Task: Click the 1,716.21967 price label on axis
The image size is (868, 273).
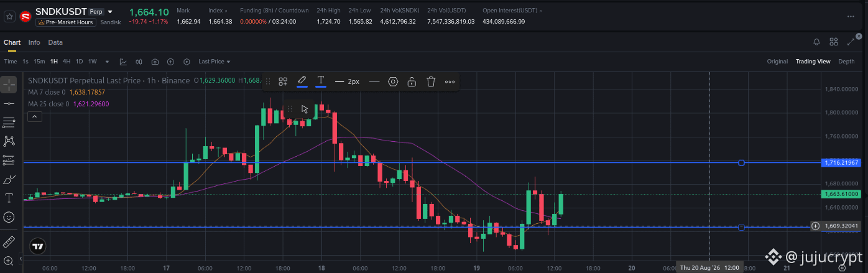Action: [x=842, y=163]
